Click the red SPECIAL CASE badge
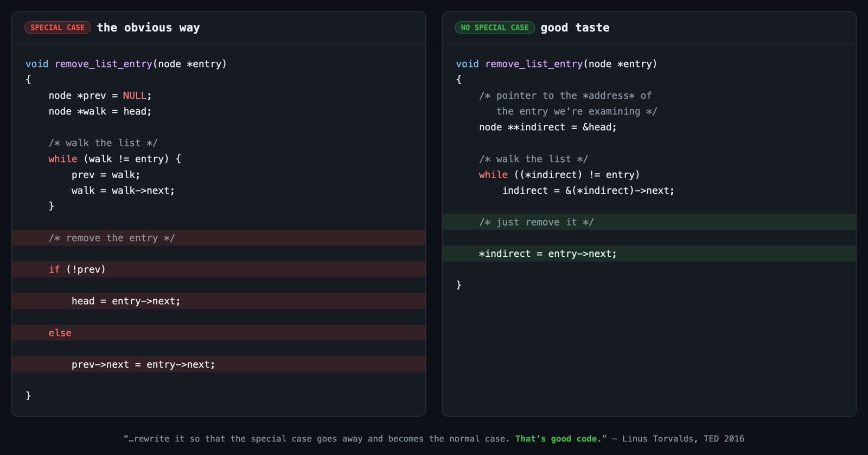Viewport: 868px width, 455px height. click(x=58, y=27)
